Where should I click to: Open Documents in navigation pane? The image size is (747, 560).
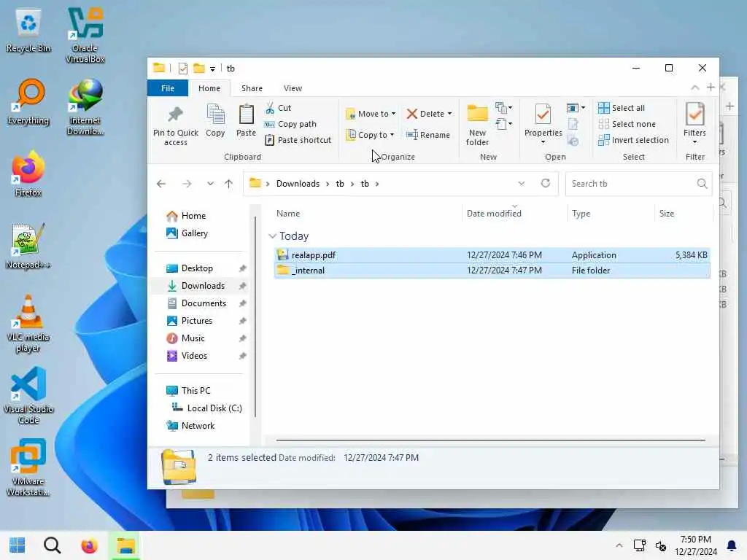[196, 303]
